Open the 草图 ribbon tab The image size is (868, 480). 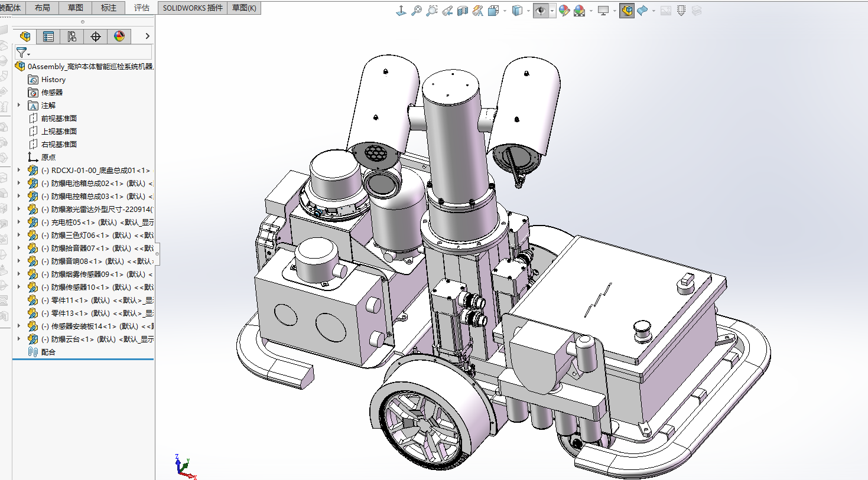click(x=76, y=8)
